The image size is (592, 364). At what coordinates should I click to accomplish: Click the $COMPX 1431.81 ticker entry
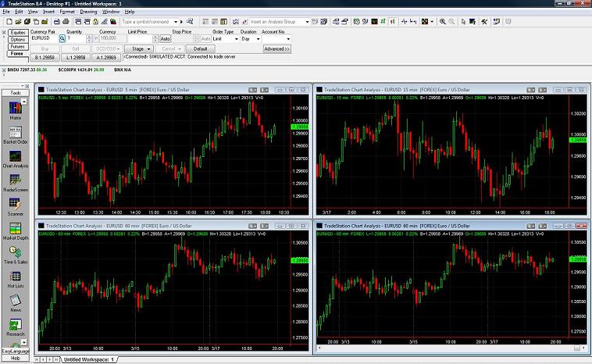[x=80, y=70]
